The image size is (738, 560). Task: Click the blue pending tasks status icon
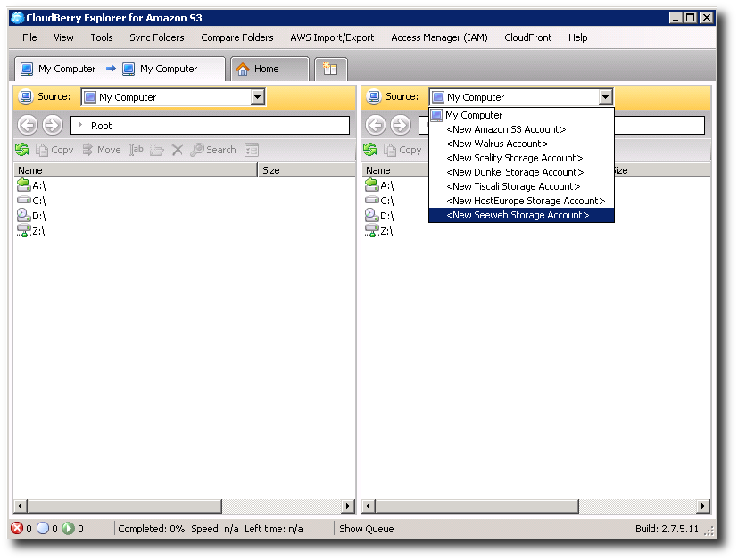pos(43,529)
